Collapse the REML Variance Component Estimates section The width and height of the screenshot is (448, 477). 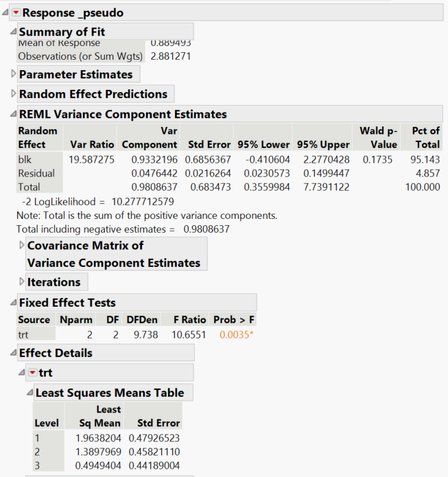click(13, 115)
